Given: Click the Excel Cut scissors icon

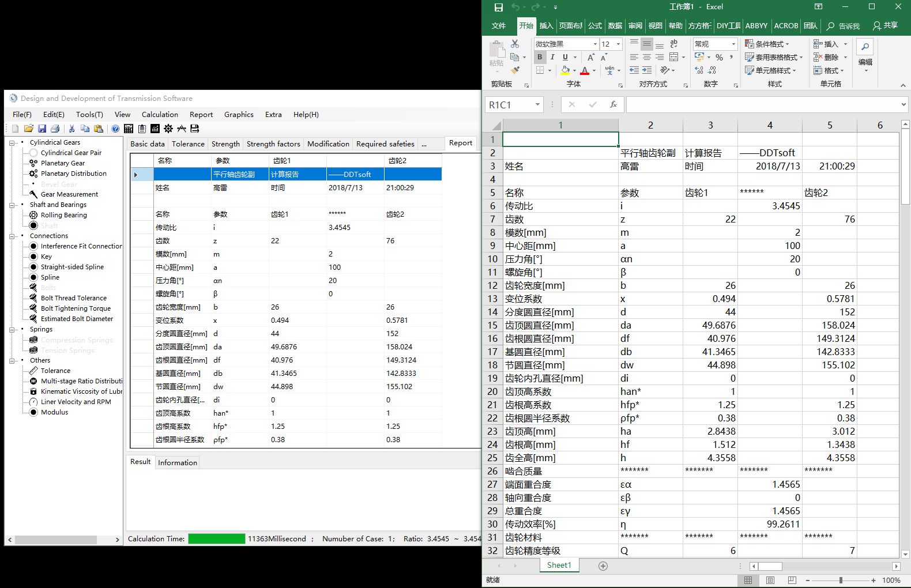Looking at the screenshot, I should click(515, 44).
